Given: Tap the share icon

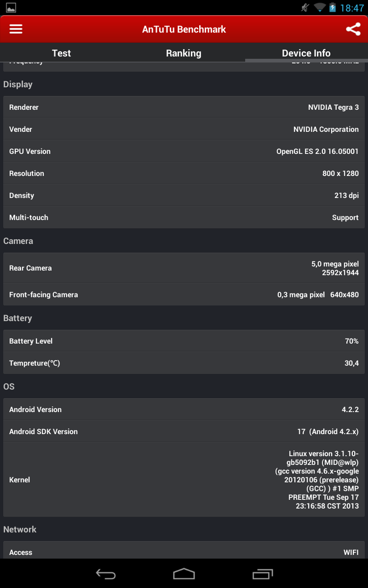Looking at the screenshot, I should [x=353, y=29].
